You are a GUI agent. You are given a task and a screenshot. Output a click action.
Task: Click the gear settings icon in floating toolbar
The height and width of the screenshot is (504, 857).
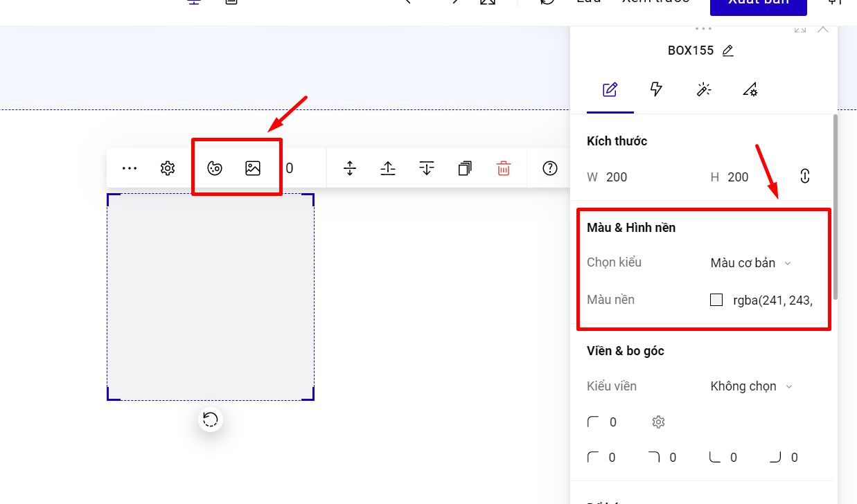[168, 168]
